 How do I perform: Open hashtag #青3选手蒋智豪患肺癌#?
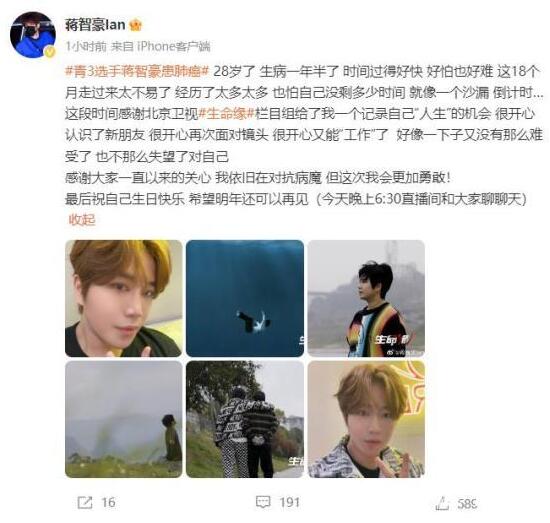tap(137, 71)
